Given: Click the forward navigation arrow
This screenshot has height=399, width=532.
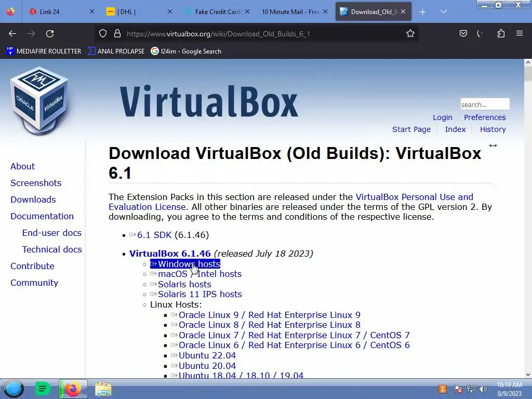Looking at the screenshot, I should 31,34.
